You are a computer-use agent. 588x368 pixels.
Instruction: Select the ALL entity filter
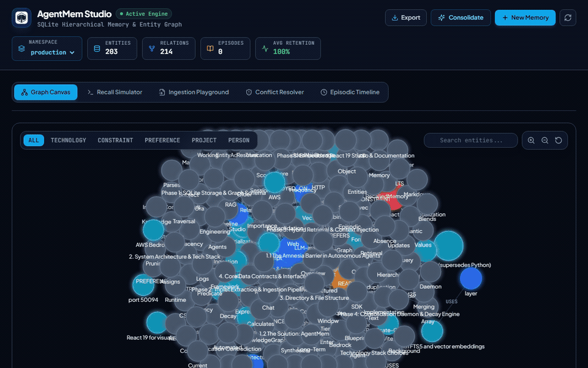point(34,140)
